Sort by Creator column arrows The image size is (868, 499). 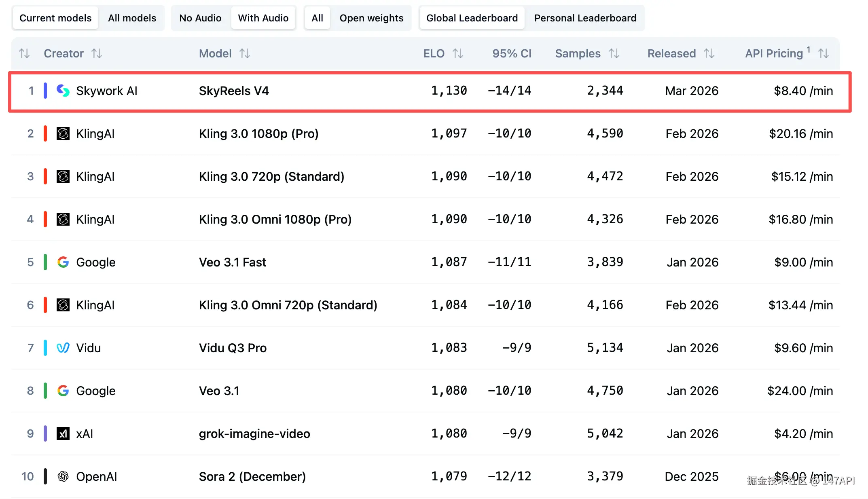96,53
